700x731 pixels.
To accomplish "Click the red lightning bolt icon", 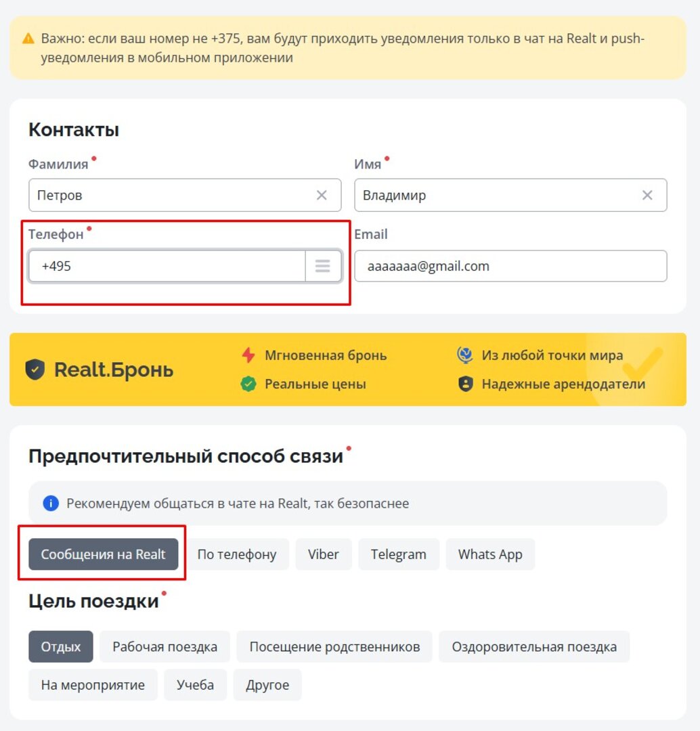I will pos(248,355).
